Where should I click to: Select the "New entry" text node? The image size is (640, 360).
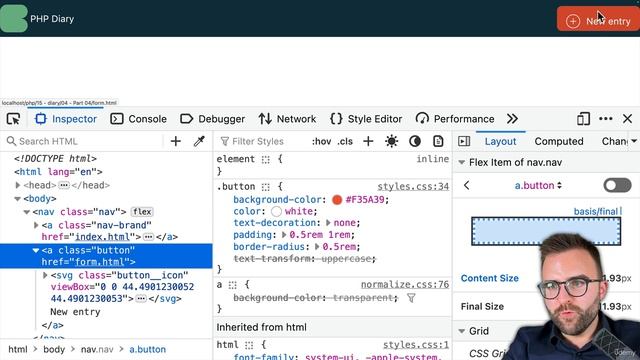tap(75, 312)
